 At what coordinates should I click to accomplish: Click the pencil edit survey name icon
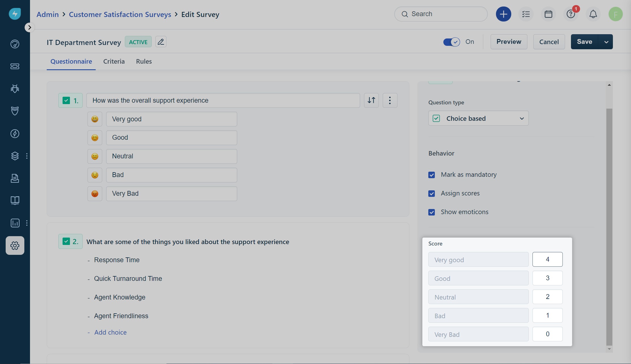161,42
